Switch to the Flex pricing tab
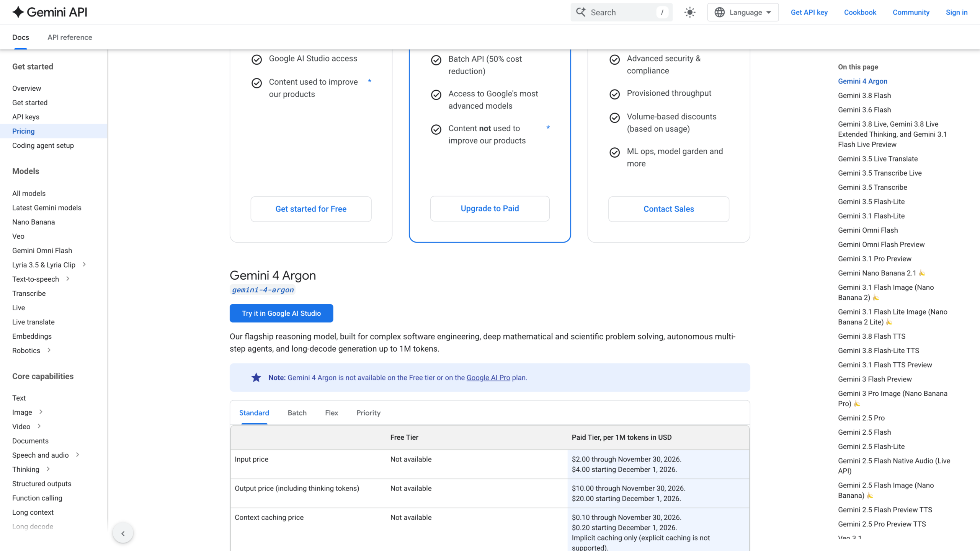This screenshot has height=551, width=980. coord(332,413)
